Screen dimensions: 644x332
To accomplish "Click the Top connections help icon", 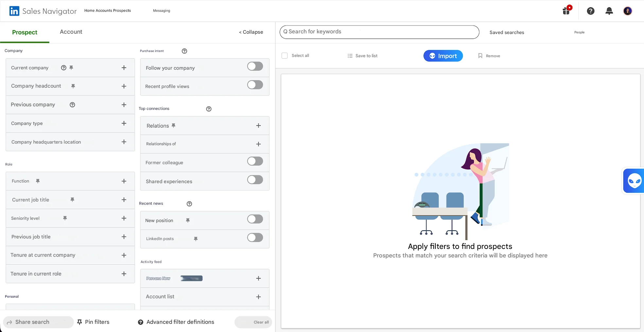I will [209, 109].
